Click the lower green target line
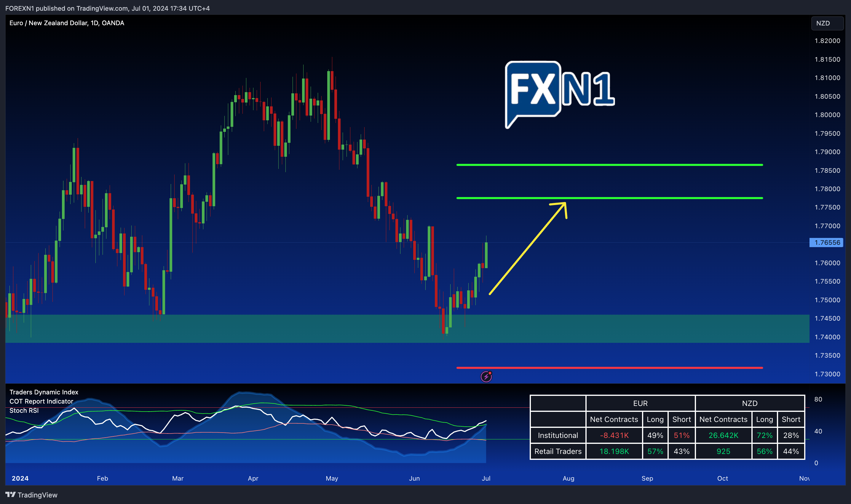Image resolution: width=851 pixels, height=504 pixels. click(609, 198)
